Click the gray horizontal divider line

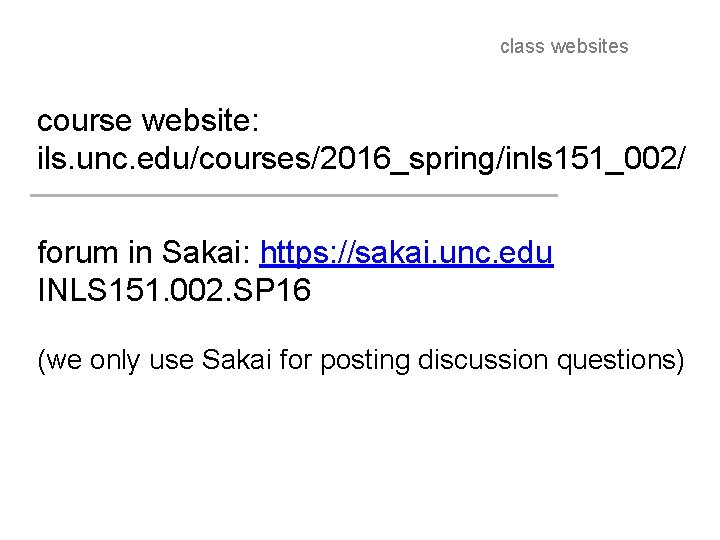click(x=294, y=196)
